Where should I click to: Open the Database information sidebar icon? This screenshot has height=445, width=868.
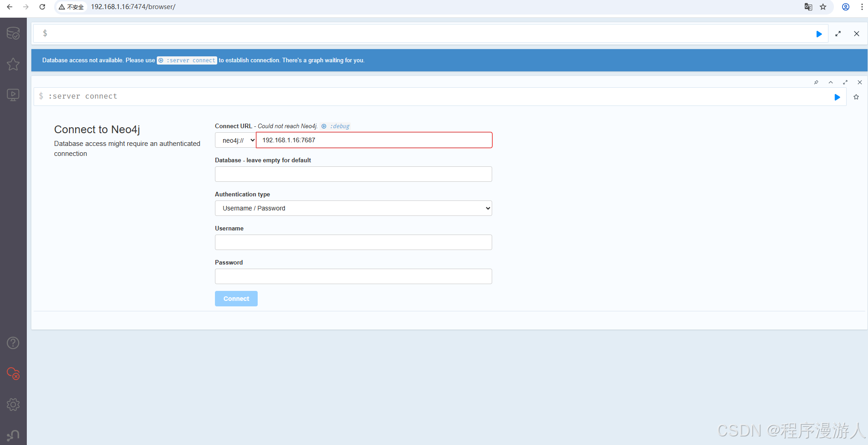click(13, 33)
